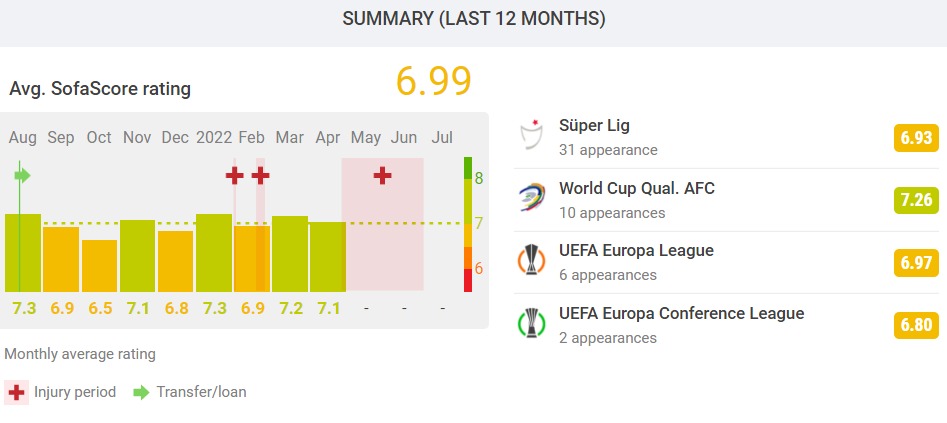This screenshot has height=423, width=947.
Task: Click the green transfer arrow in August
Action: click(x=23, y=176)
